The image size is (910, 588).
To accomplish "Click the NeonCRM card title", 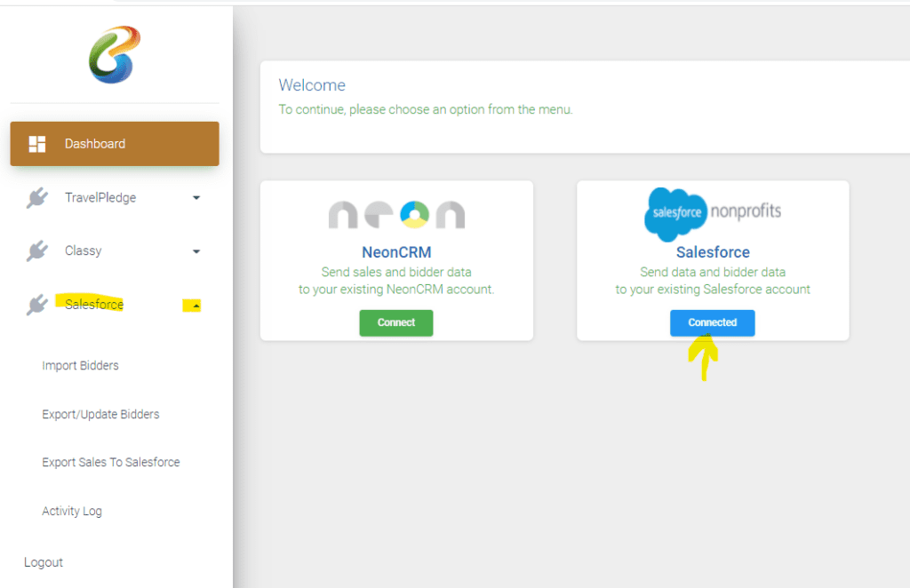I will (396, 252).
